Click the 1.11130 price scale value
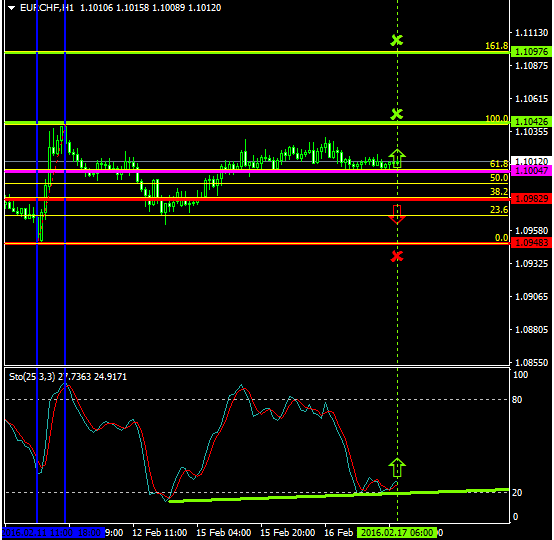The height and width of the screenshot is (540, 554). click(531, 33)
